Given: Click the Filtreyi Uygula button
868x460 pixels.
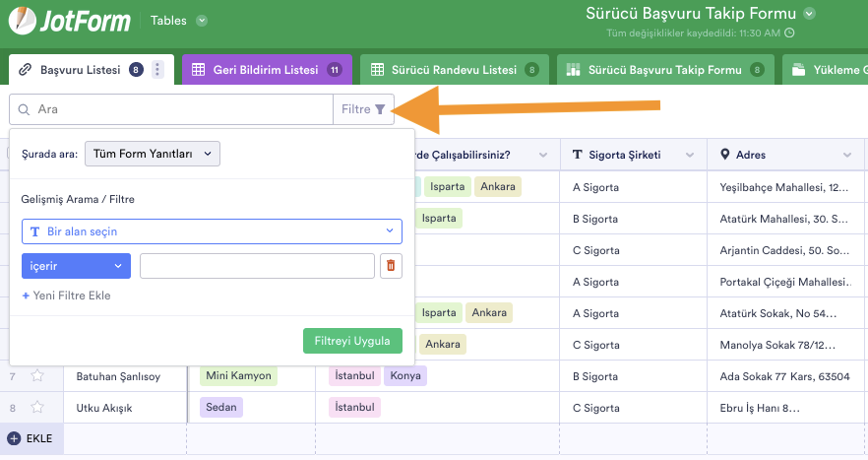Looking at the screenshot, I should (352, 341).
